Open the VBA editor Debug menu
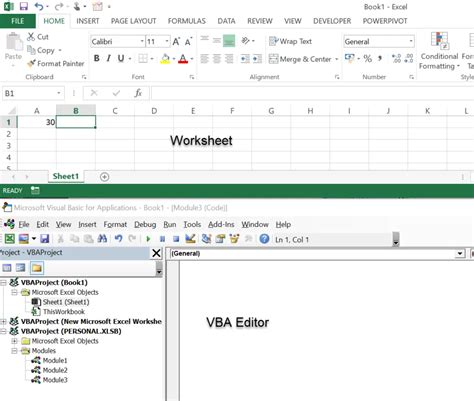The image size is (474, 401). tap(145, 224)
